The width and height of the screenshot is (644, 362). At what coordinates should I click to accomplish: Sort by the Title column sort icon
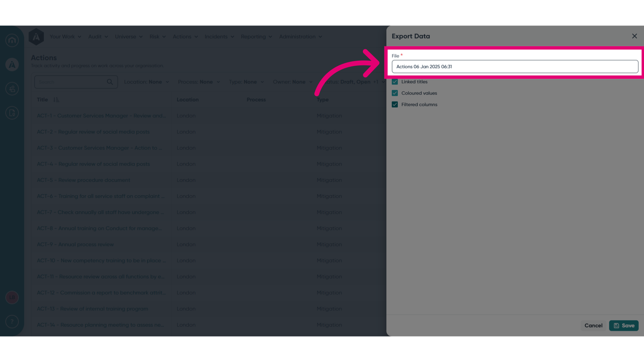[x=56, y=100]
